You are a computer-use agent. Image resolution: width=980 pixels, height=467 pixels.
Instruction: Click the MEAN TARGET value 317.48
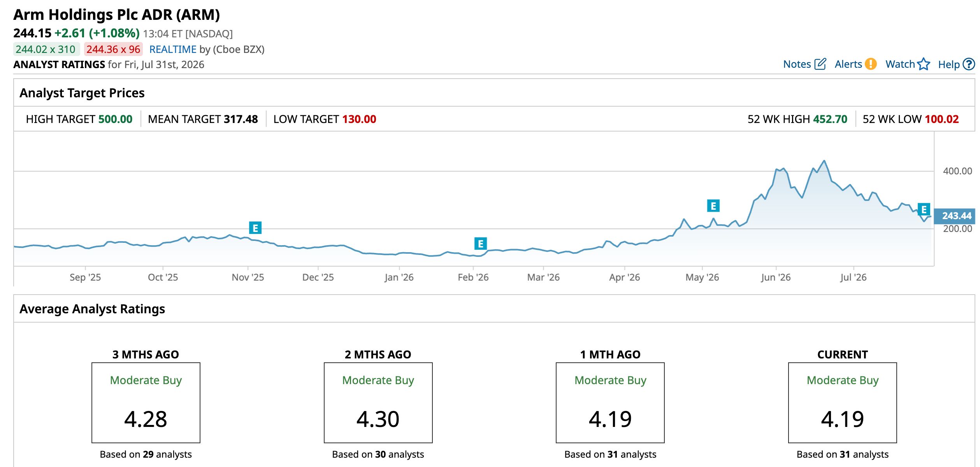241,119
